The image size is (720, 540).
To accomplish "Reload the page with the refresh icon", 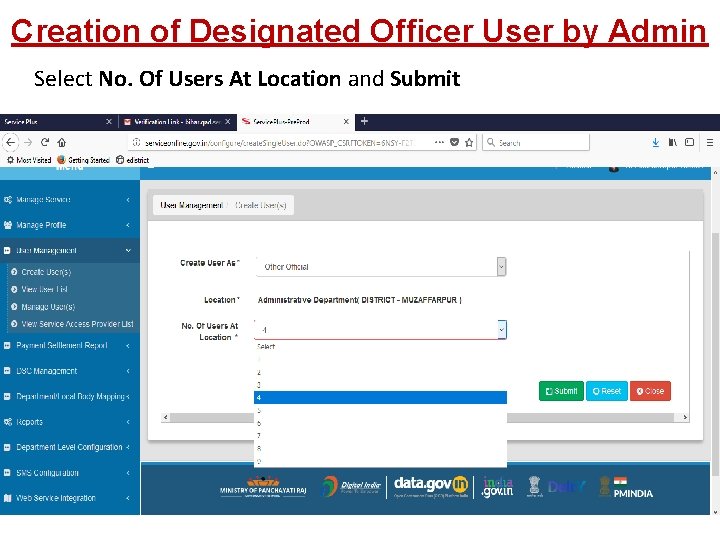I will pyautogui.click(x=45, y=142).
